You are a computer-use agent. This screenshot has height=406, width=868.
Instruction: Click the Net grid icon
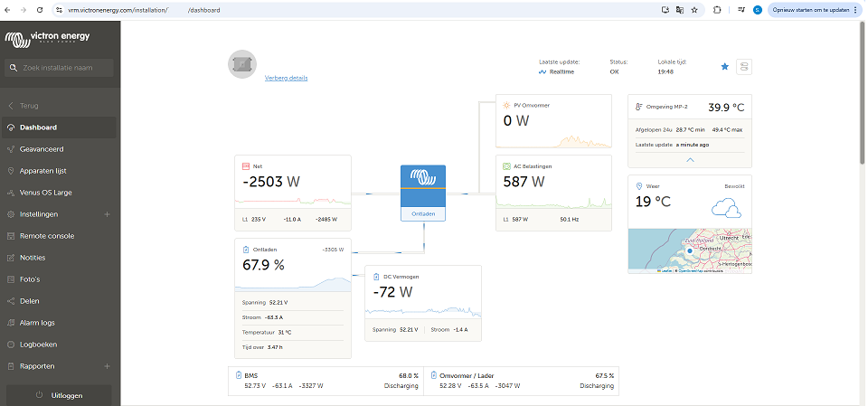point(245,166)
